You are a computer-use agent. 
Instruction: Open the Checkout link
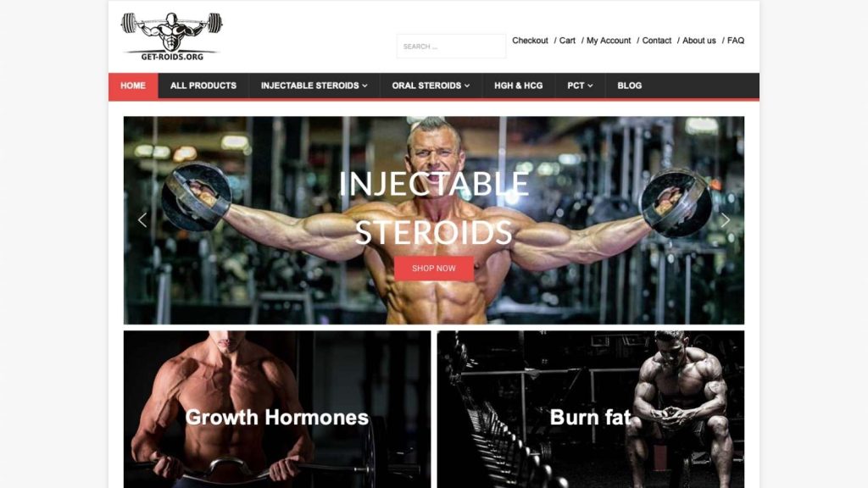click(x=530, y=41)
